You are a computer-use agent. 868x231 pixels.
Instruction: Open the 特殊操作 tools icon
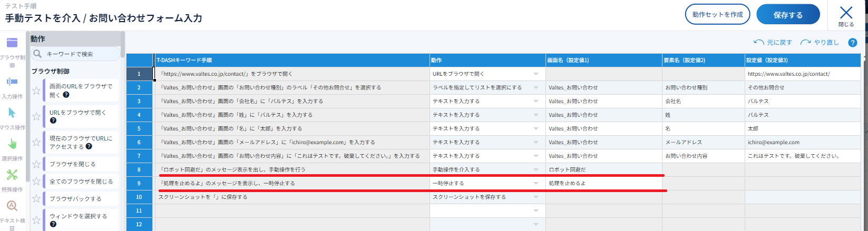pyautogui.click(x=12, y=175)
